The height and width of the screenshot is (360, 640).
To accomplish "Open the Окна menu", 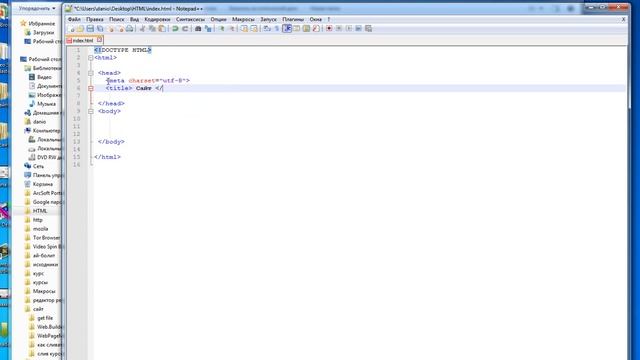I will pyautogui.click(x=315, y=19).
